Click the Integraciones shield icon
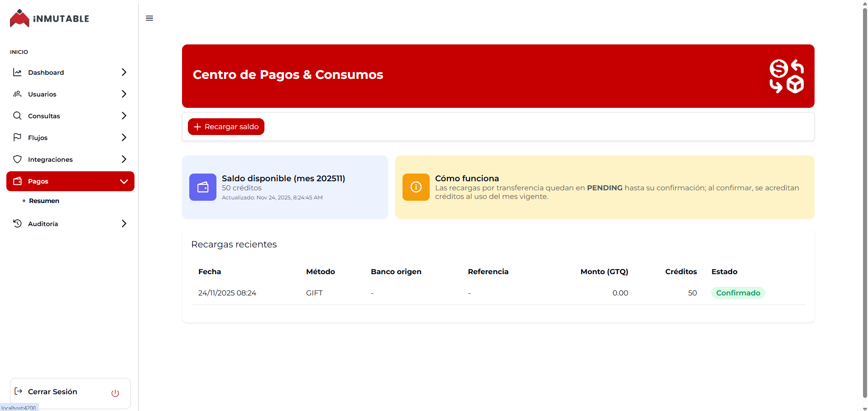The image size is (868, 411). 17,159
